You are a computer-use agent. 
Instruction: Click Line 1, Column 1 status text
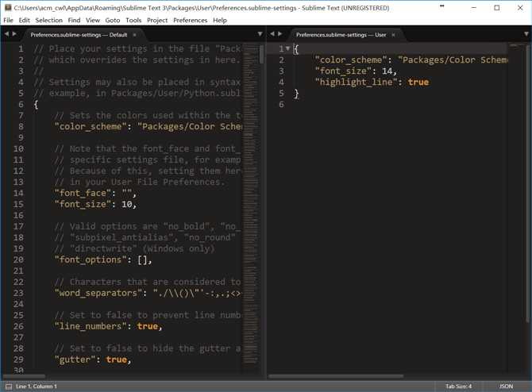[37, 386]
